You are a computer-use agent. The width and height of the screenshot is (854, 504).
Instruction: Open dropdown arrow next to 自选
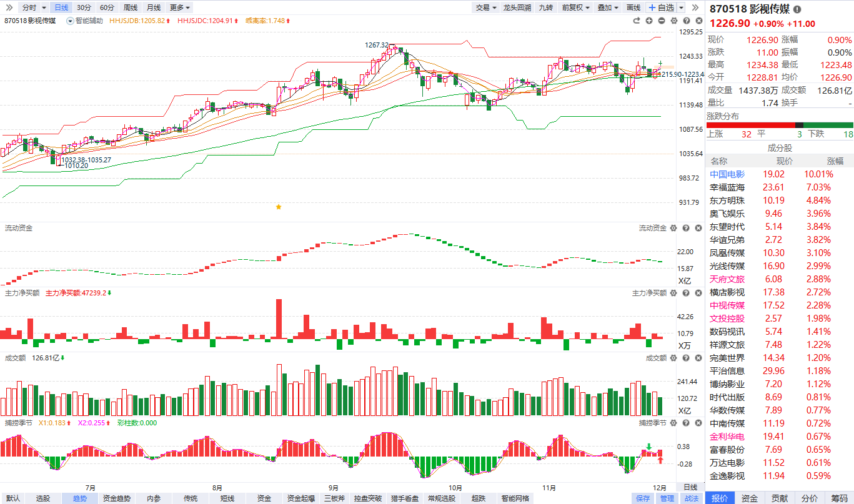pos(682,7)
